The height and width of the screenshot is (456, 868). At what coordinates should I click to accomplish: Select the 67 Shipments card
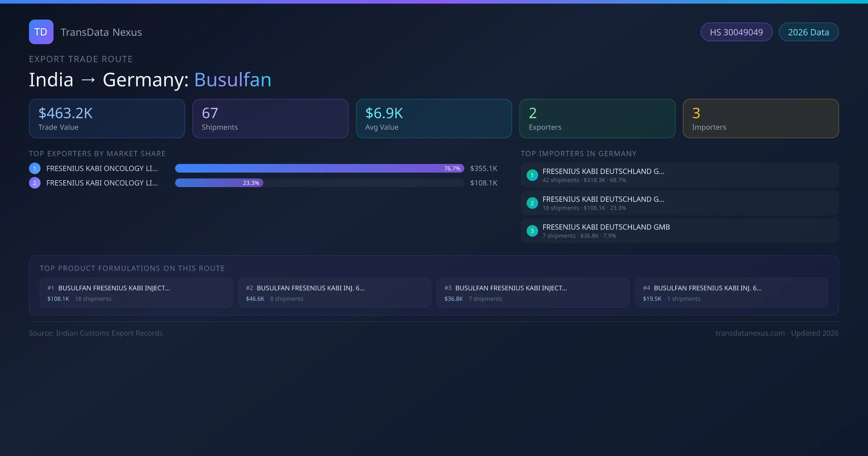pyautogui.click(x=270, y=119)
